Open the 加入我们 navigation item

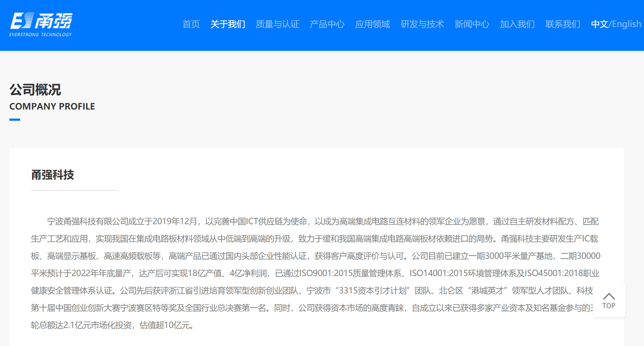[x=517, y=24]
